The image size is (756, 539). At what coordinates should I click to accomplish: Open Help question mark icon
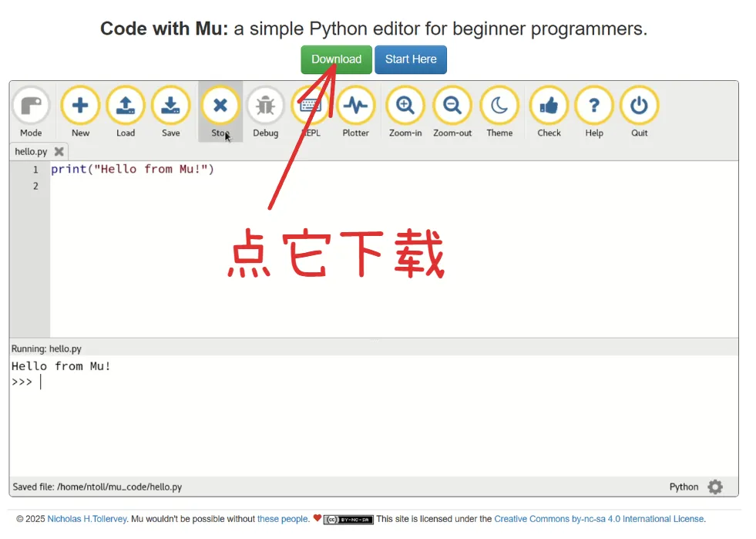594,106
